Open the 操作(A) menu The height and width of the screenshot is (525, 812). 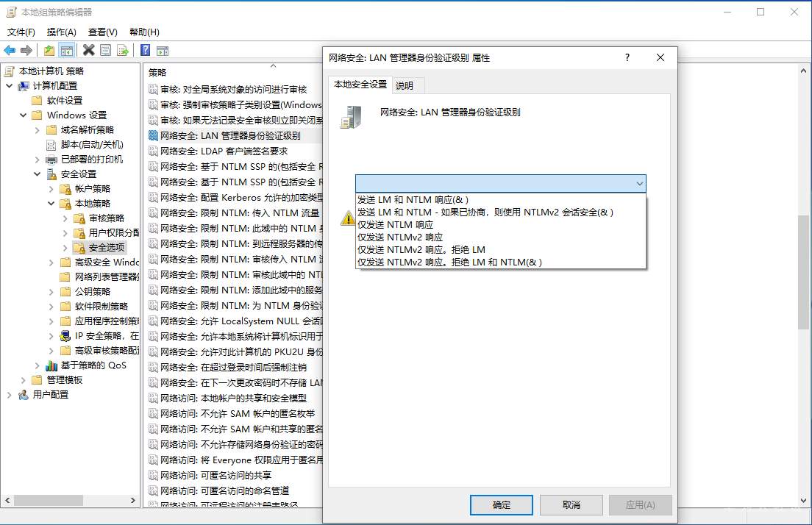point(62,32)
